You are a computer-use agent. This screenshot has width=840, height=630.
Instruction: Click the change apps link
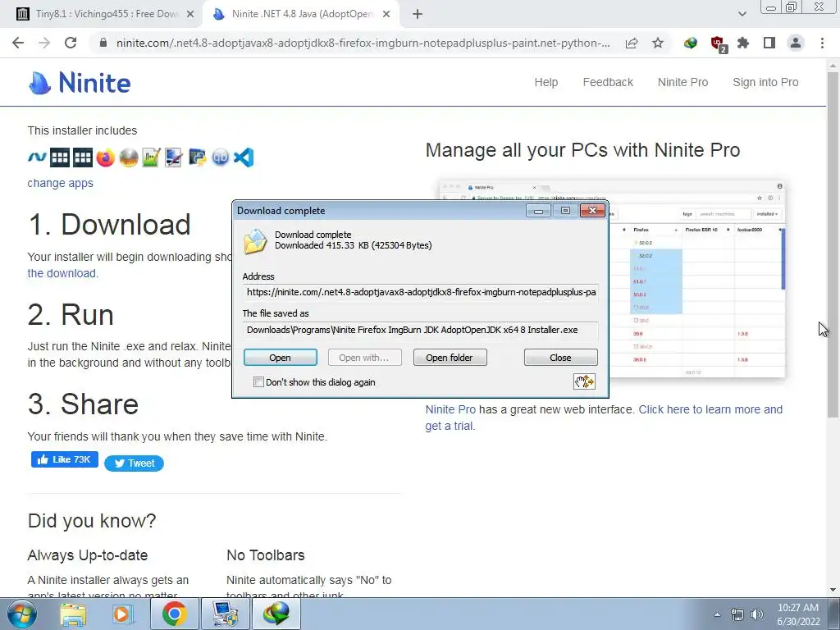[x=61, y=183]
